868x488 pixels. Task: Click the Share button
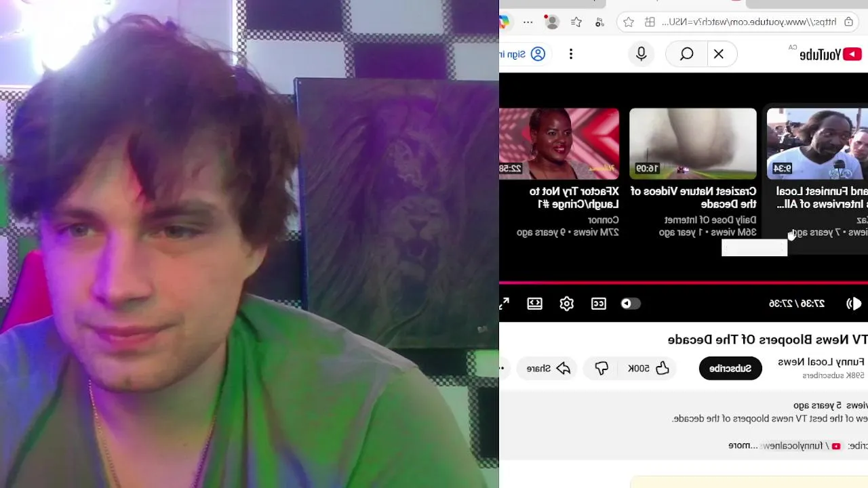pos(549,368)
